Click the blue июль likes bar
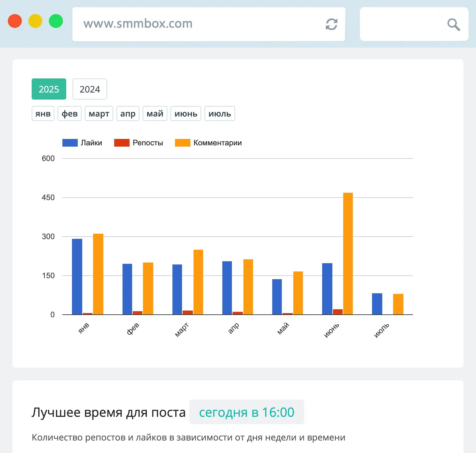The height and width of the screenshot is (453, 476). (x=377, y=304)
